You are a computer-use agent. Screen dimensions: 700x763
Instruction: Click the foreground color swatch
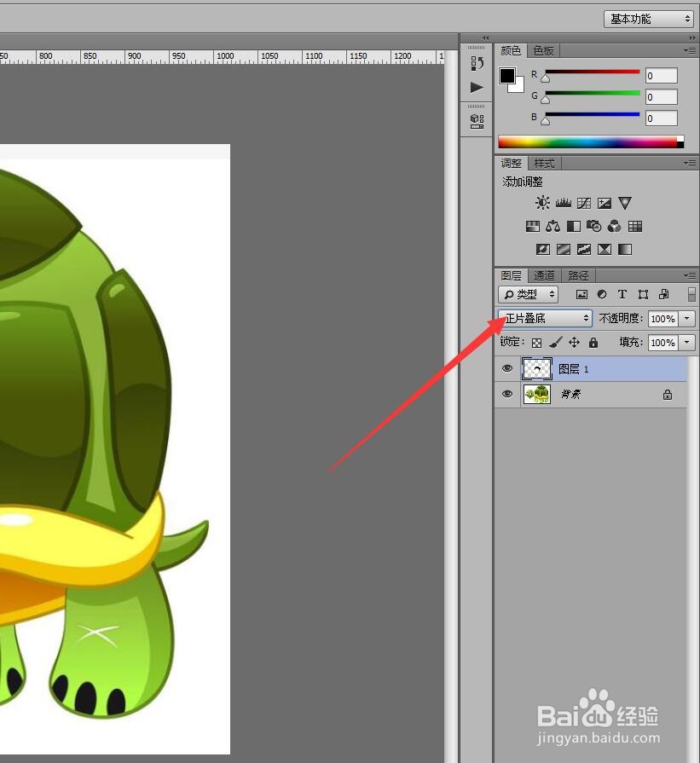tap(506, 75)
